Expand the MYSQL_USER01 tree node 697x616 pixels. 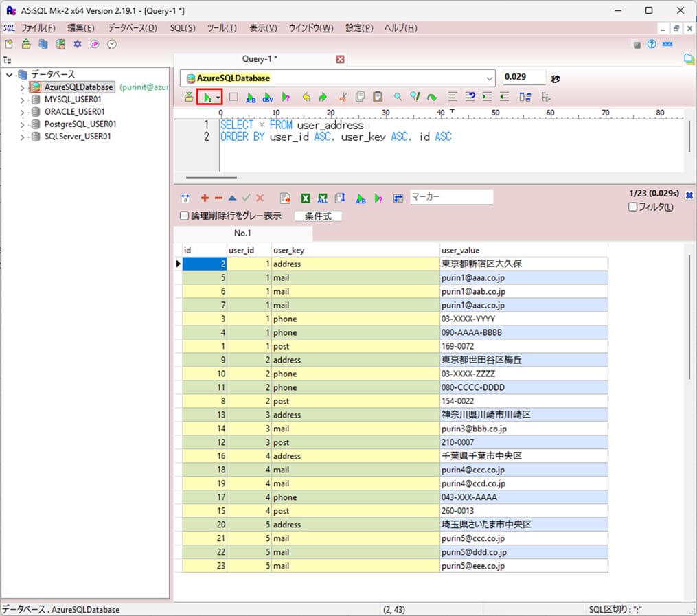(22, 100)
